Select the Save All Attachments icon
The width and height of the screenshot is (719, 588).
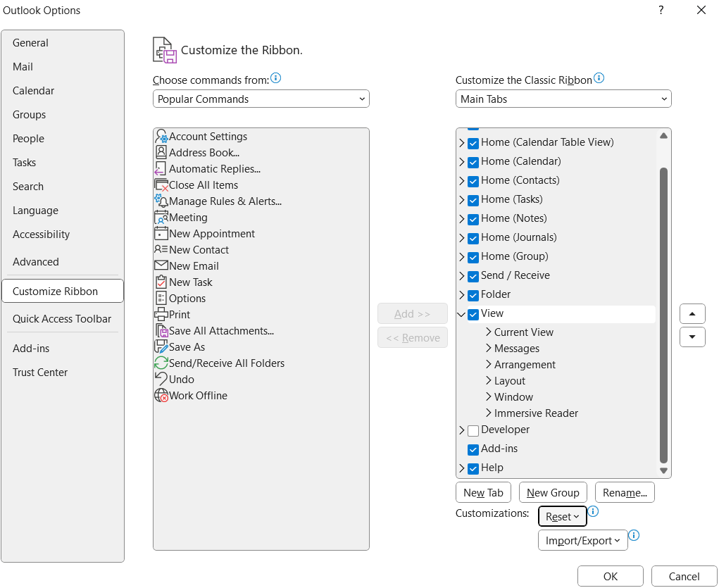click(163, 331)
